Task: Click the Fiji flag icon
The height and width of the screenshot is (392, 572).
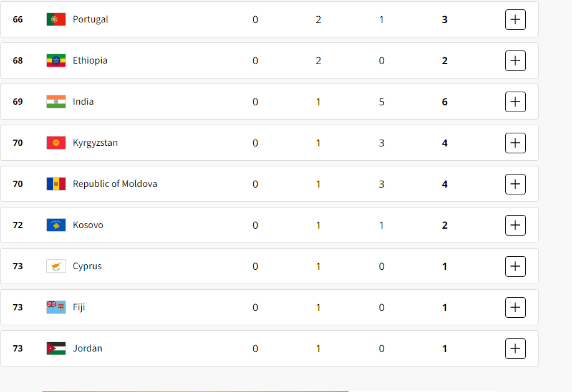Action: pyautogui.click(x=56, y=307)
